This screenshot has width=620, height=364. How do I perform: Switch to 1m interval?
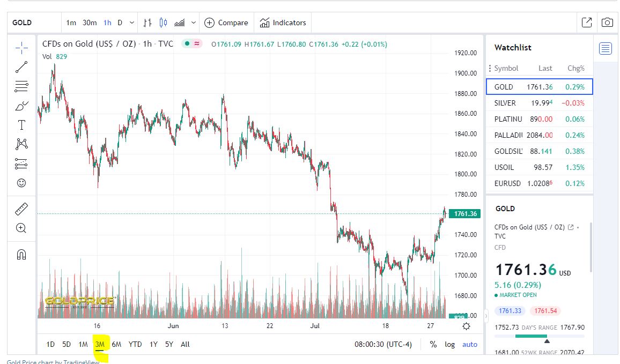71,23
